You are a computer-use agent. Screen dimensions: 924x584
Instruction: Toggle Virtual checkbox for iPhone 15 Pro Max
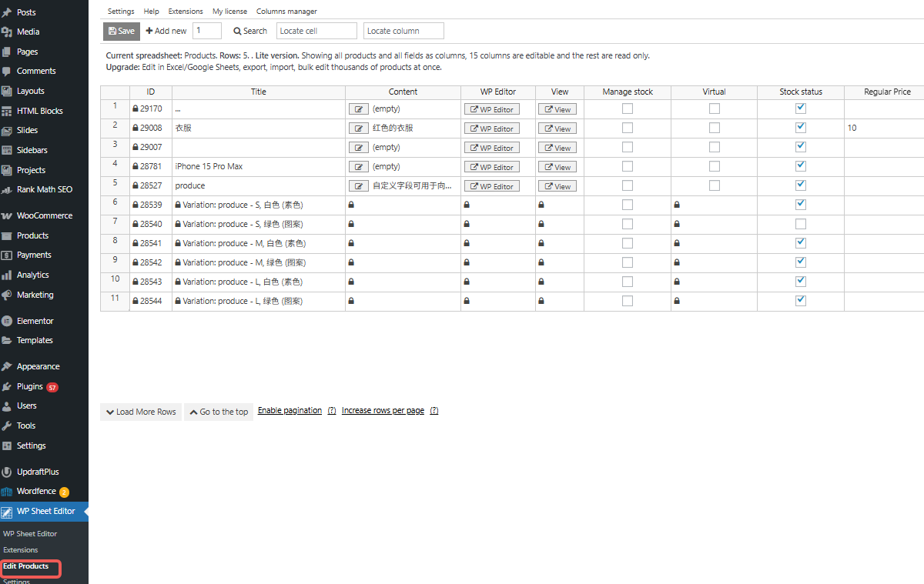click(715, 166)
